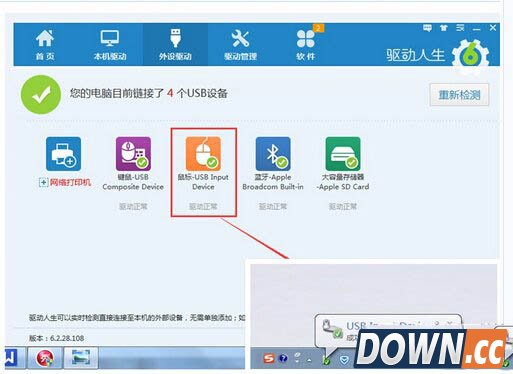513x374 pixels.
Task: Select the 大容量存储器 Apple SD Card icon
Action: pos(343,154)
